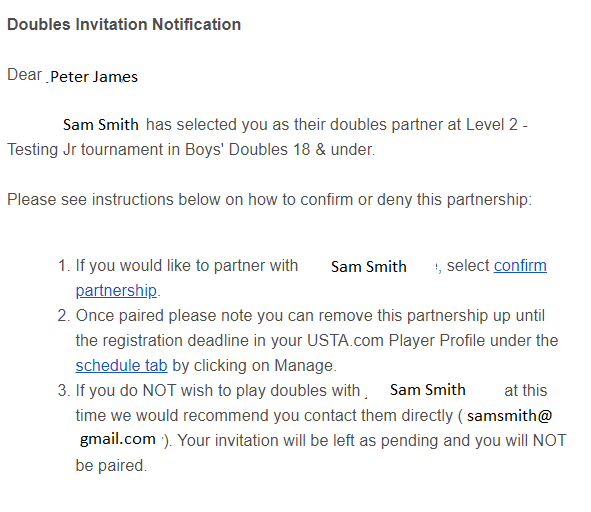This screenshot has height=512, width=591.
Task: Click the "samsmith@" email text
Action: (x=510, y=416)
